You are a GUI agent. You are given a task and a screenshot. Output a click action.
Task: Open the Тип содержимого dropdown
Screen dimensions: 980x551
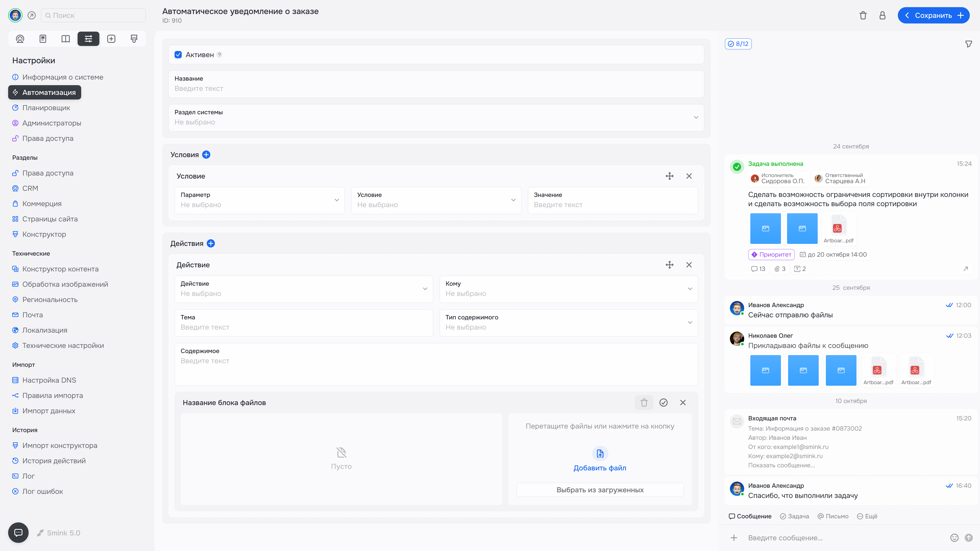pos(568,322)
